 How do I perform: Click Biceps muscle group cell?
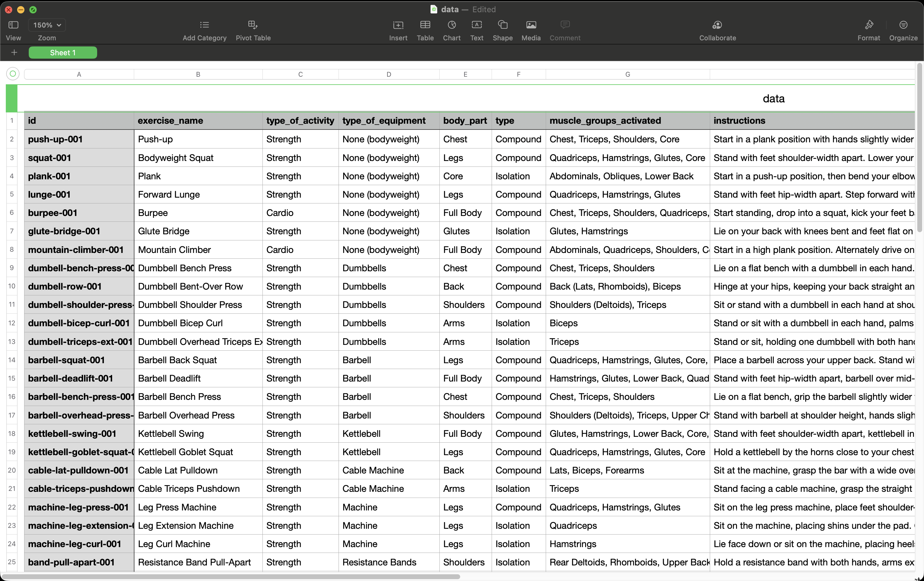click(x=628, y=323)
